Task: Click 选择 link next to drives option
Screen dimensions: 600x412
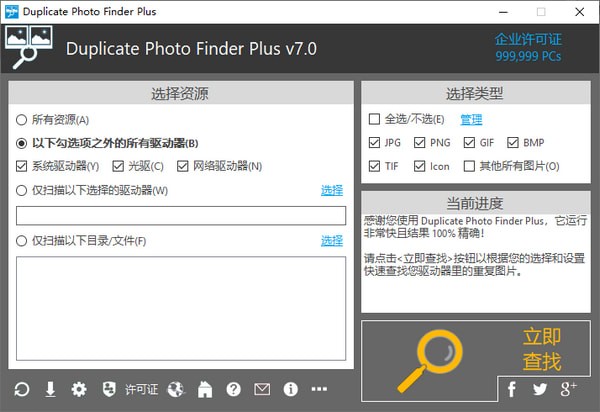Action: pos(331,190)
